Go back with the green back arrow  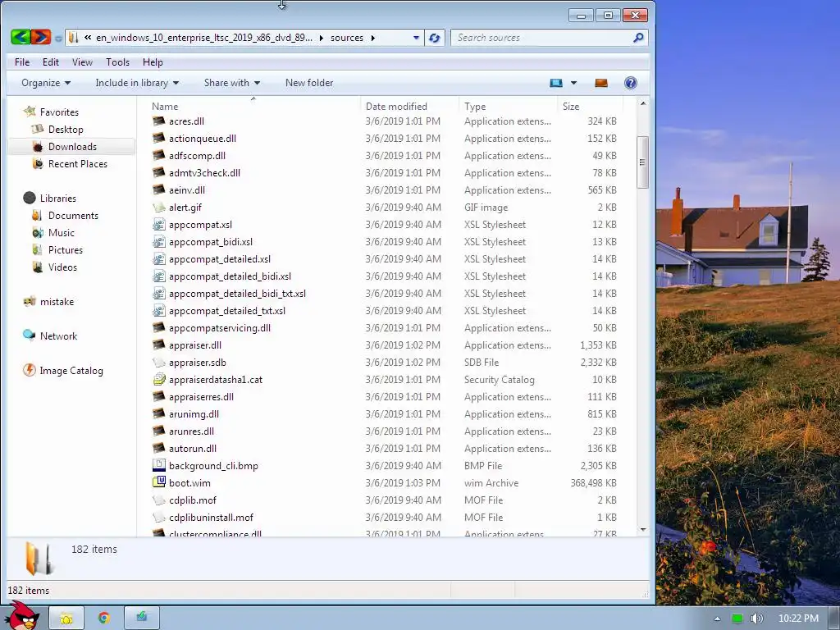pos(21,38)
